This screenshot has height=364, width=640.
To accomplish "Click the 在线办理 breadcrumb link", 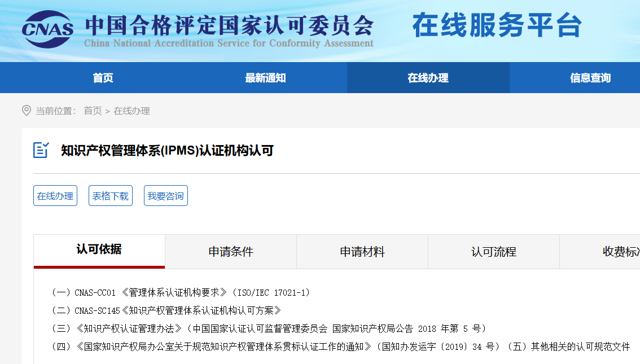I will [x=132, y=111].
